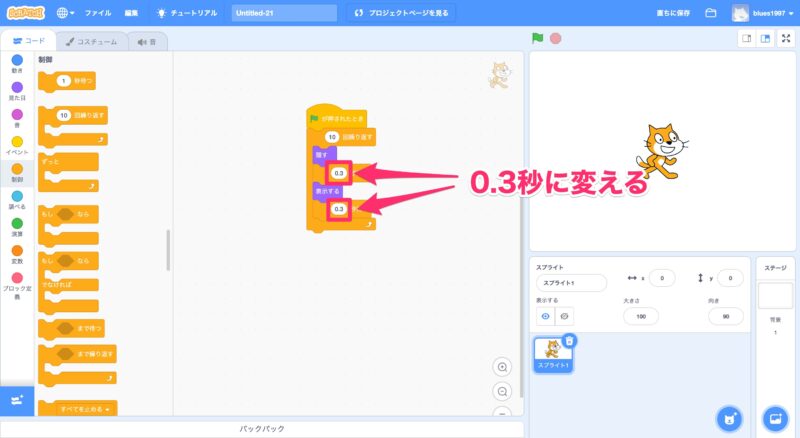Screen dimensions: 800x438
Task: Enter full screen stage mode
Action: pos(786,38)
